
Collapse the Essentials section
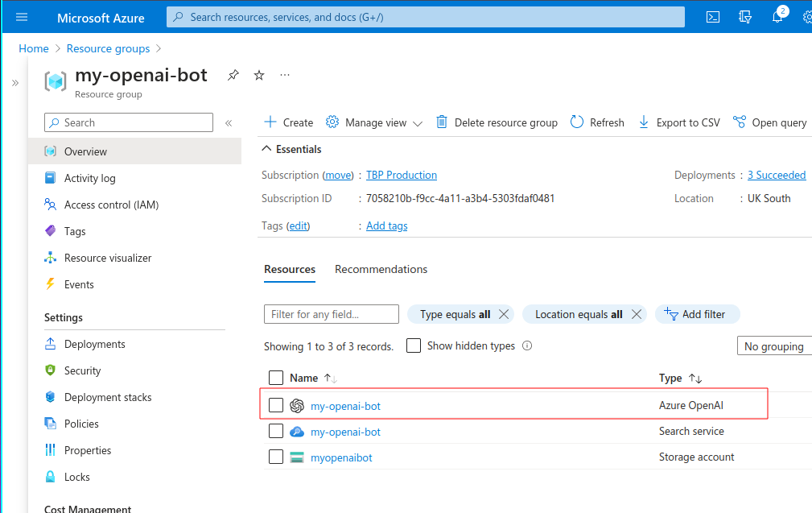[x=266, y=149]
